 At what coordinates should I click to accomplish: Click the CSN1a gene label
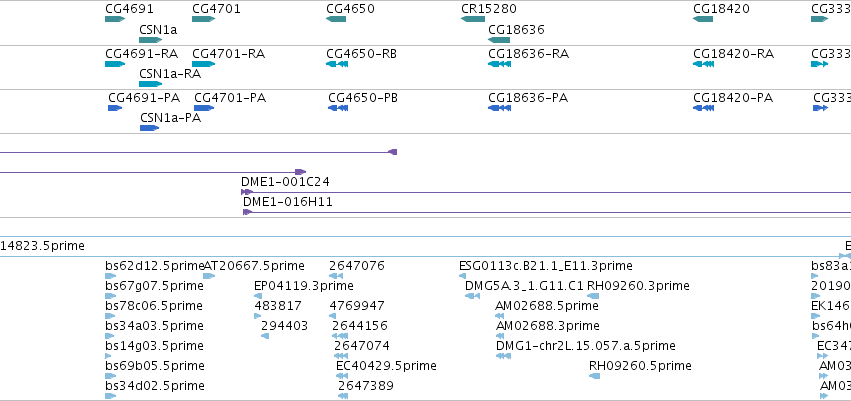158,29
